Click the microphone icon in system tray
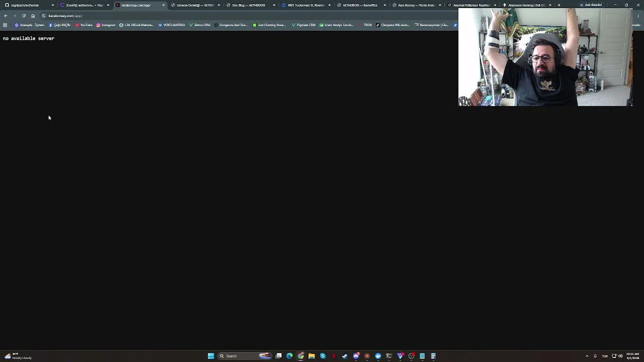 coord(595,356)
